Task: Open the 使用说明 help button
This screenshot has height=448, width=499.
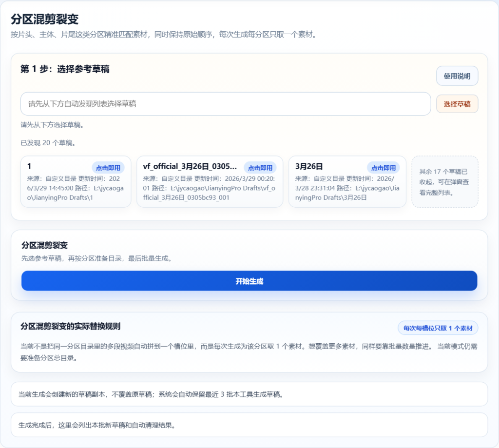Action: pos(457,76)
